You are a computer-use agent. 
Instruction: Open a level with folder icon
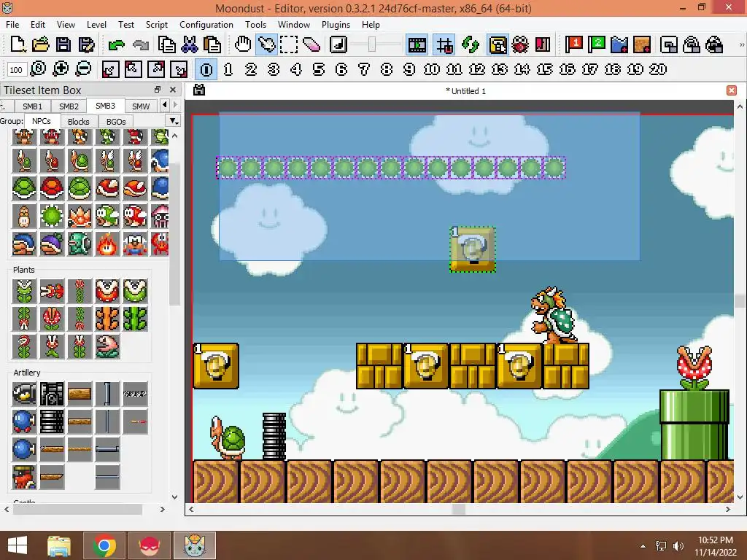[x=41, y=44]
